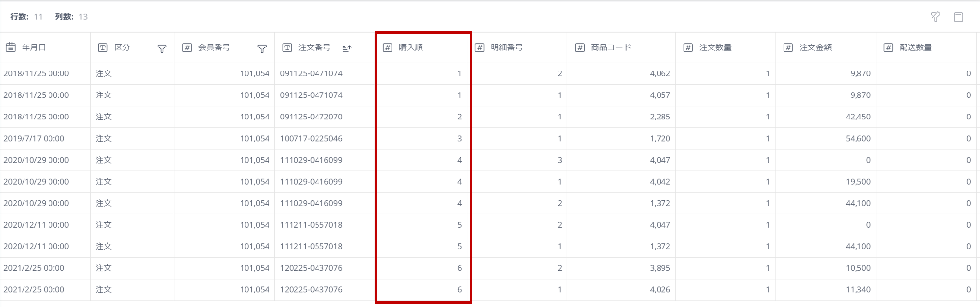
Task: Click product code cell 3,895
Action: point(660,268)
